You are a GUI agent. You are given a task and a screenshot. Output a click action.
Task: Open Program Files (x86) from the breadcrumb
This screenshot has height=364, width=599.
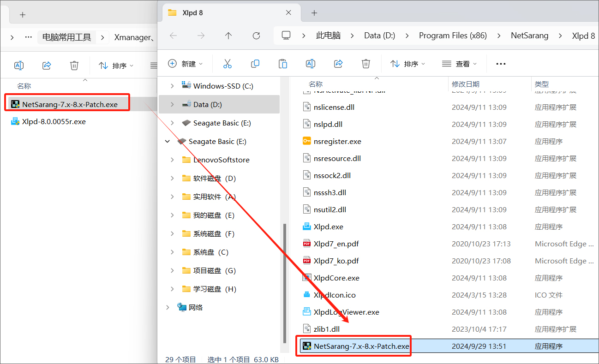(x=453, y=36)
